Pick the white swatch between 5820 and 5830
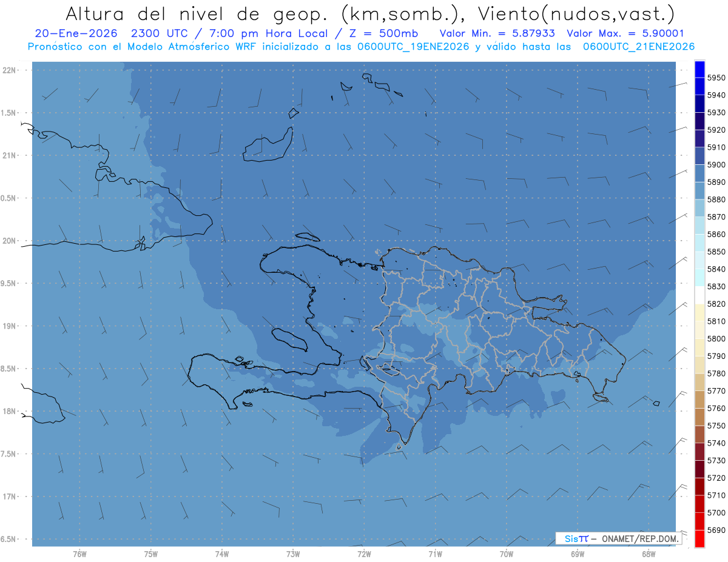The height and width of the screenshot is (562, 728). coord(699,295)
